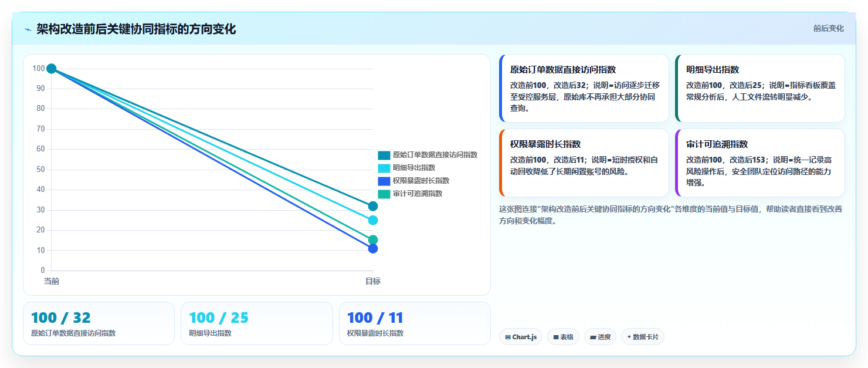Click the chart description paragraph below the cards
Viewport: 868px width, 368px height.
[x=671, y=215]
